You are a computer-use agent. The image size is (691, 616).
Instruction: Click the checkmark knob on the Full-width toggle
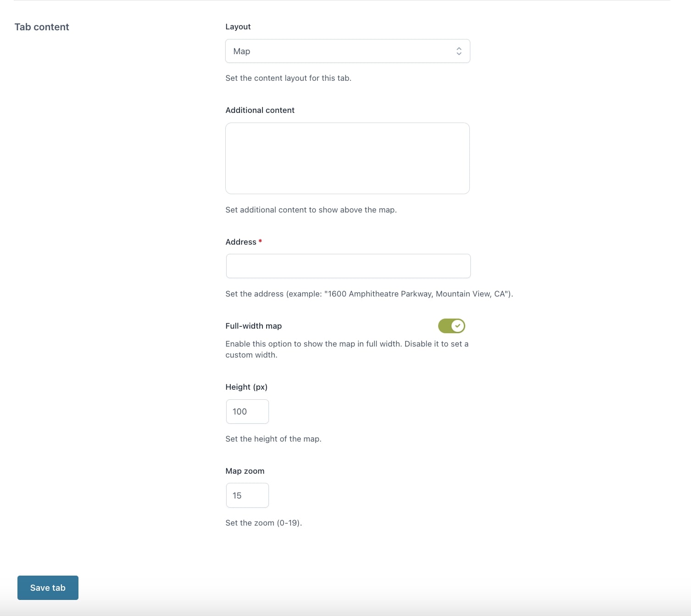[457, 326]
